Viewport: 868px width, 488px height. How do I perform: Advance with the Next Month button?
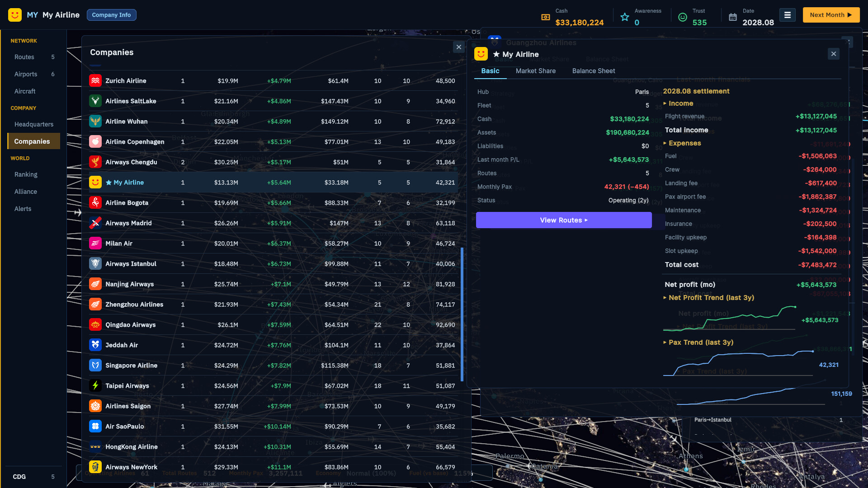[x=831, y=15]
